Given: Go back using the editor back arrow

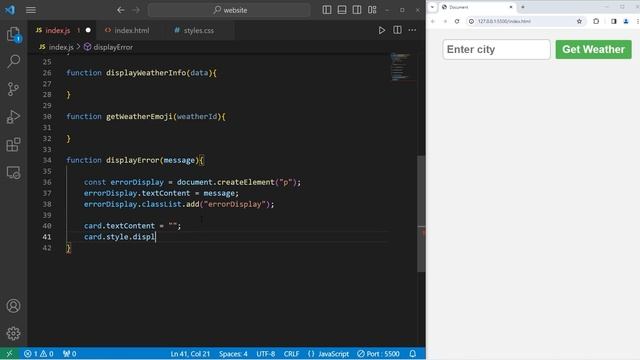Looking at the screenshot, I should [x=120, y=10].
